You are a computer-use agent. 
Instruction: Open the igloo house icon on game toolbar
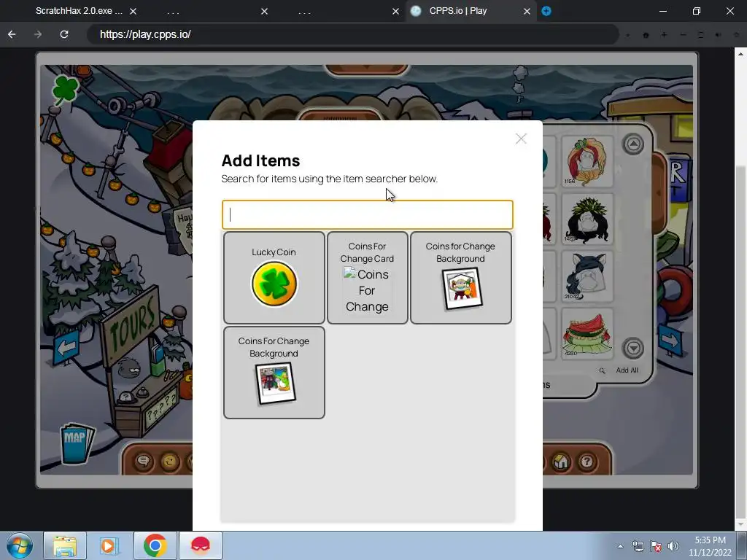pos(561,461)
